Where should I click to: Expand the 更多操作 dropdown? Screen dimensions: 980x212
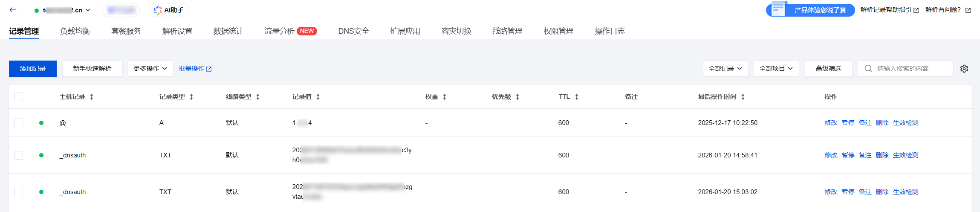pyautogui.click(x=150, y=69)
